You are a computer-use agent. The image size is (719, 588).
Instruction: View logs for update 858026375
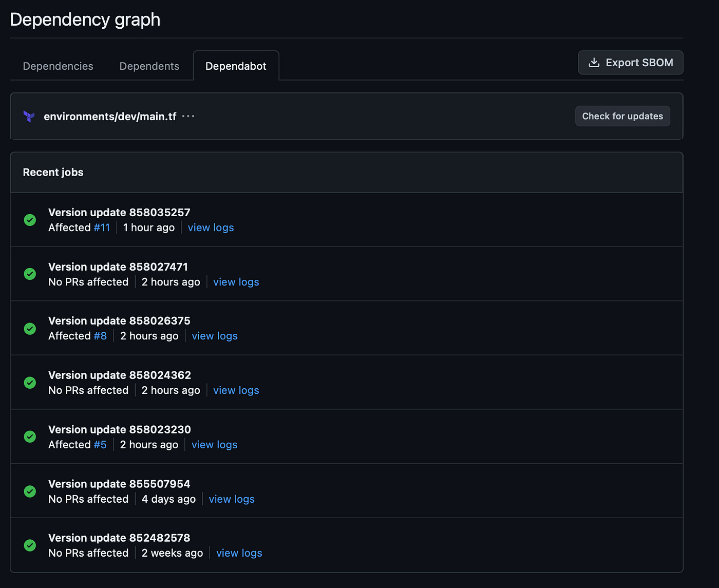tap(215, 336)
